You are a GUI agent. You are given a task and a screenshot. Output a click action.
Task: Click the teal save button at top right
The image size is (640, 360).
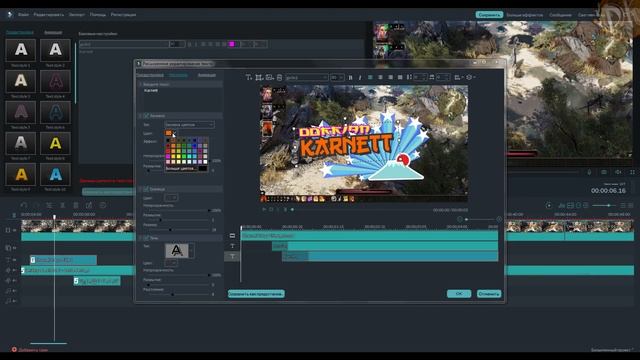coord(489,15)
